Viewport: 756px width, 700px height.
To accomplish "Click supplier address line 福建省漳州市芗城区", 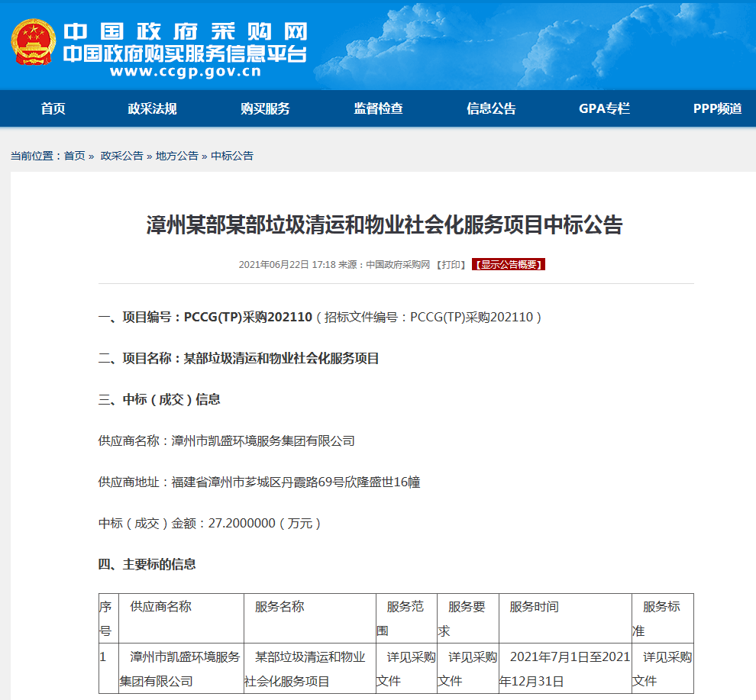I will (x=259, y=482).
